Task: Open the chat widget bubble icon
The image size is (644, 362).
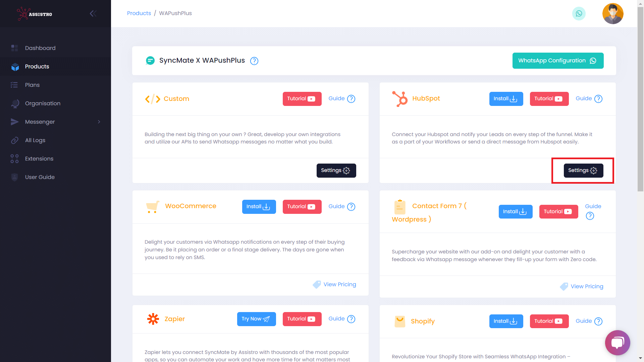Action: coord(617,343)
